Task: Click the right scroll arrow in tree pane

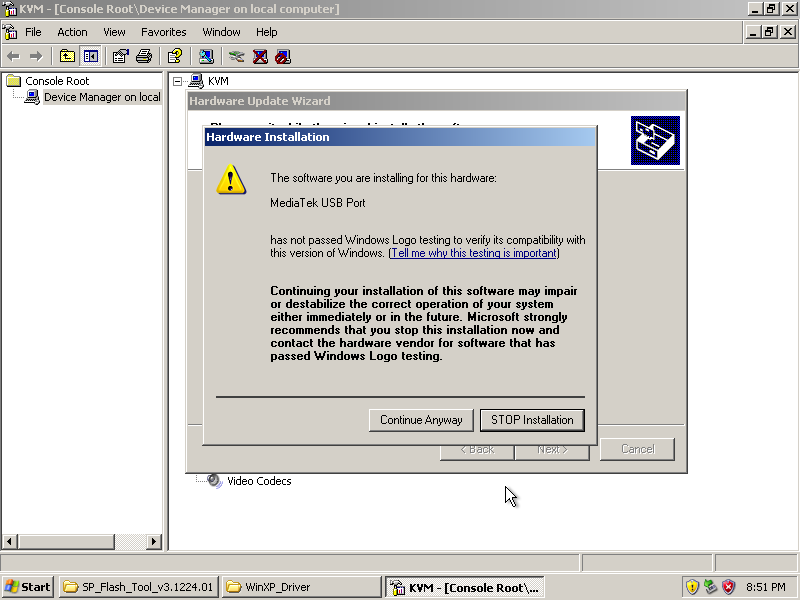Action: (x=154, y=541)
